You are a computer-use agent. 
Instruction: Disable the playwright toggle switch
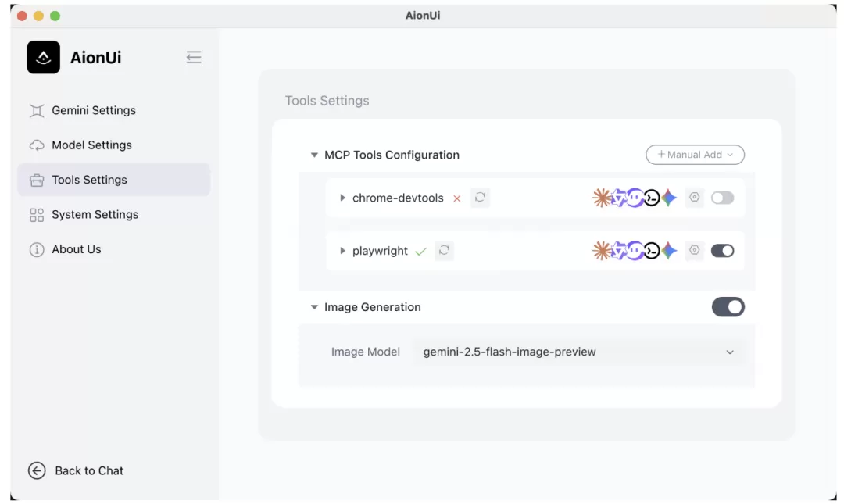pos(722,250)
